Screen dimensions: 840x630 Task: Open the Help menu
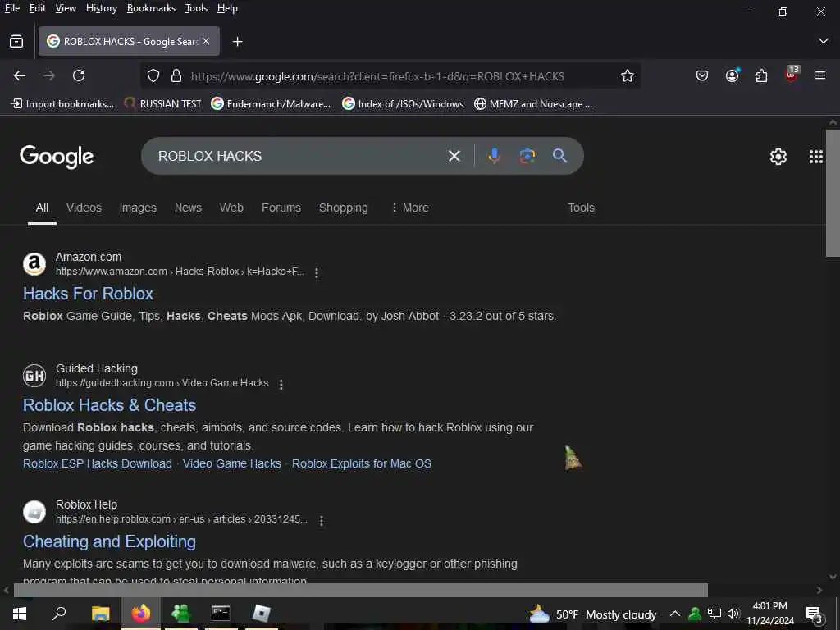[227, 8]
